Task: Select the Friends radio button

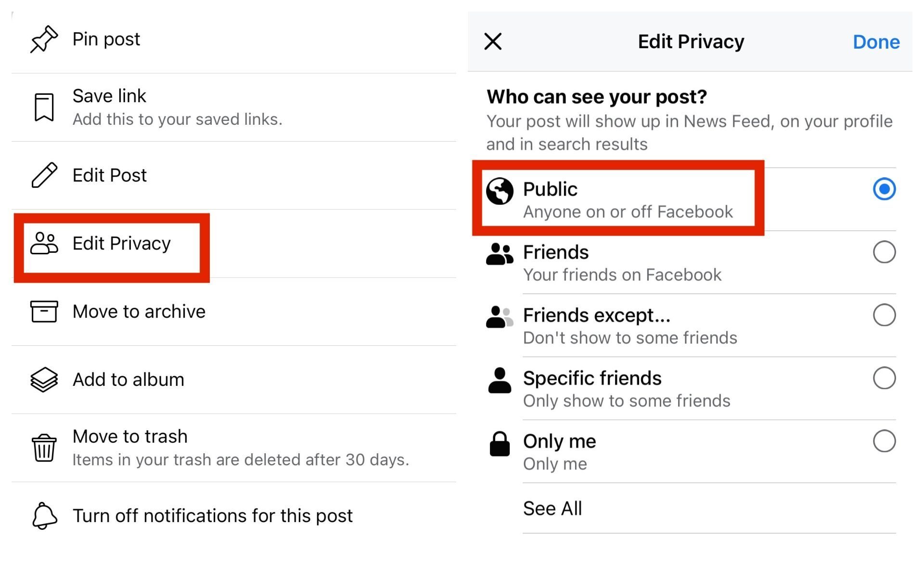Action: point(884,252)
